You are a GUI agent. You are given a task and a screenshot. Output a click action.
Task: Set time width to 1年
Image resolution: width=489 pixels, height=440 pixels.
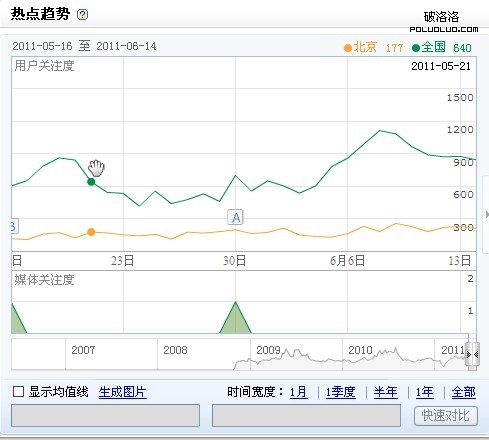coord(425,392)
